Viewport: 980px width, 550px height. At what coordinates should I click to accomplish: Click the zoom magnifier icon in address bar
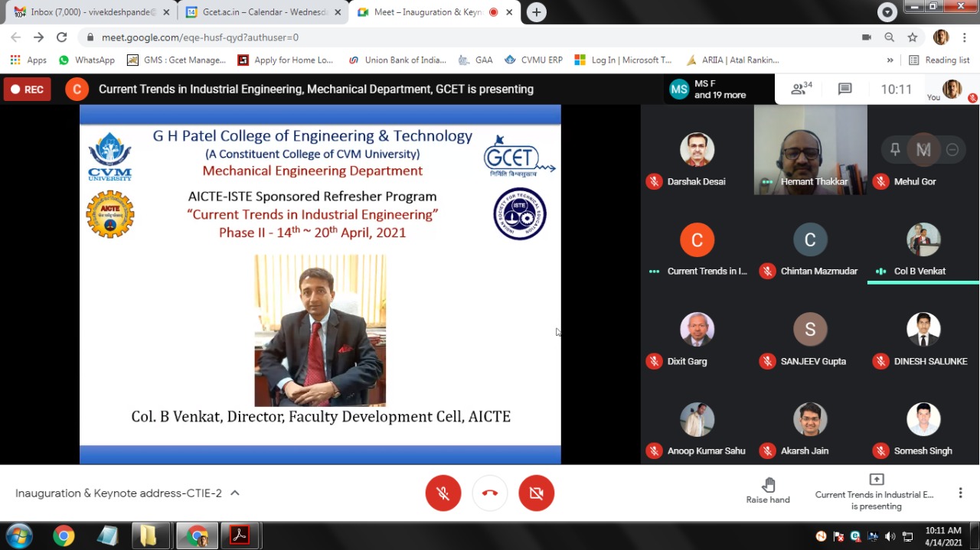coord(889,37)
